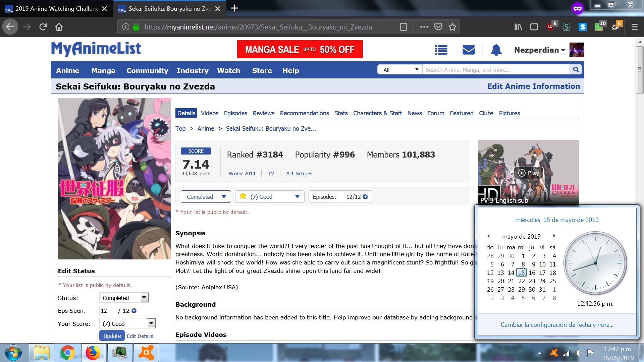Go to next month in calendar

click(554, 236)
